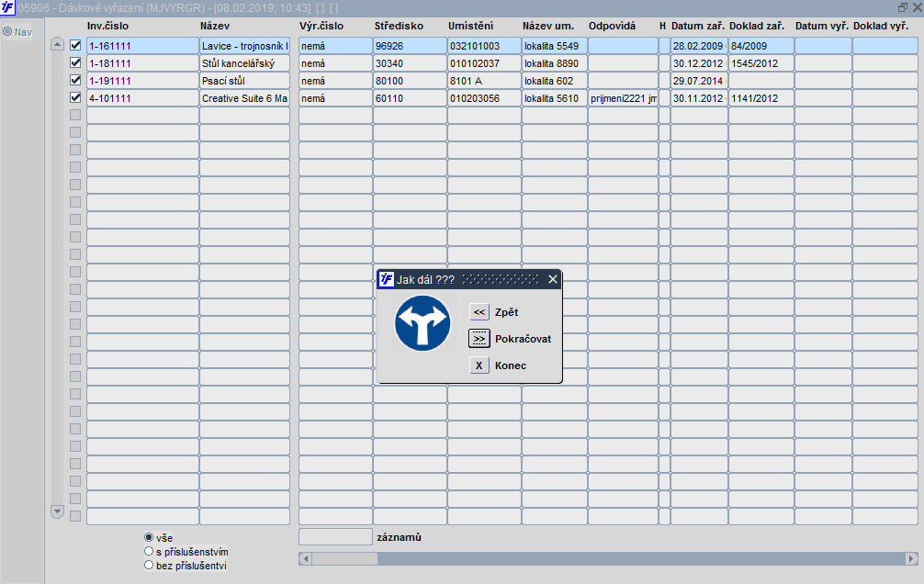Click the document cell 84/2009
Image resolution: width=924 pixels, height=584 pixels.
(x=761, y=46)
